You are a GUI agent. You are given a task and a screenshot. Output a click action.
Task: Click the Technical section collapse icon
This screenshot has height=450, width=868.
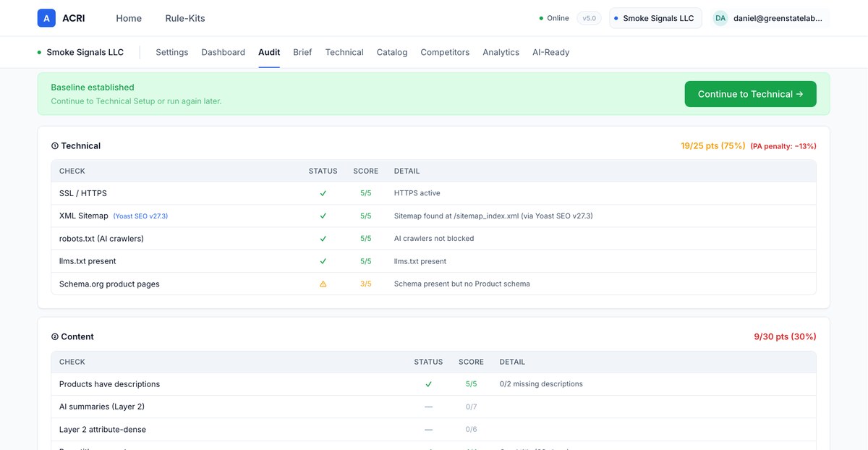point(55,146)
